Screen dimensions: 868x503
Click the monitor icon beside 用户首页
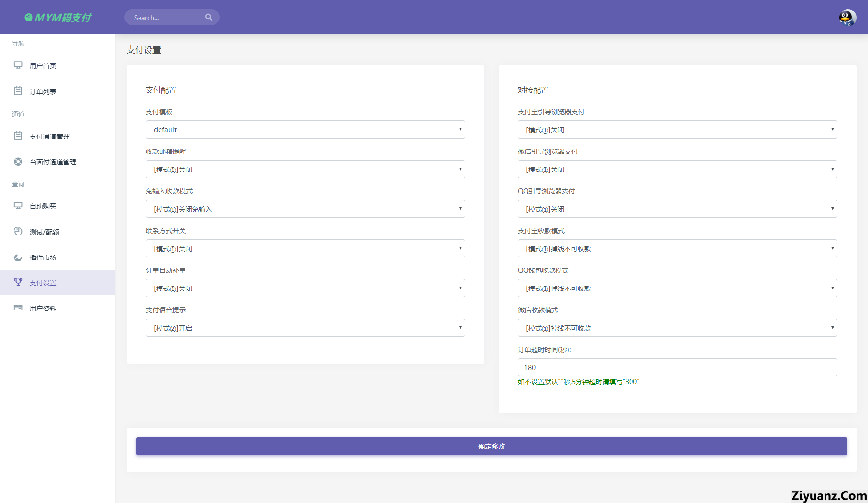point(18,65)
